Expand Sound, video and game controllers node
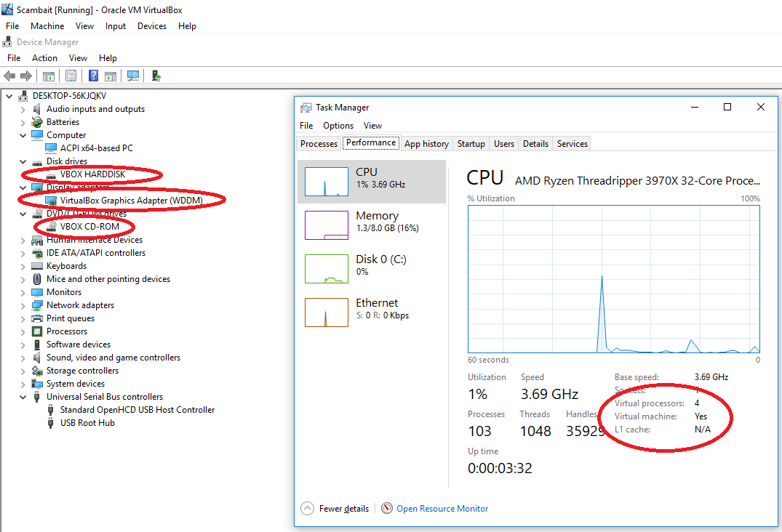 click(23, 358)
